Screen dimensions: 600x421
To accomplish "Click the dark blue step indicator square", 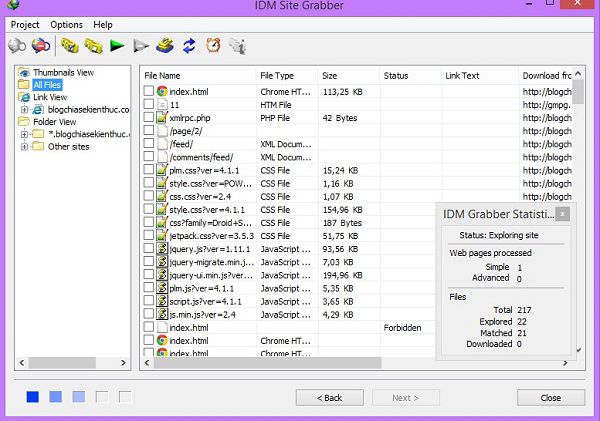I will [33, 397].
